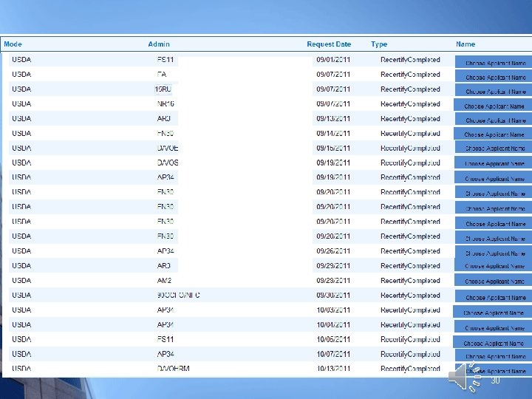
Task: Click the 10/03/2011 request date
Action: click(x=333, y=310)
